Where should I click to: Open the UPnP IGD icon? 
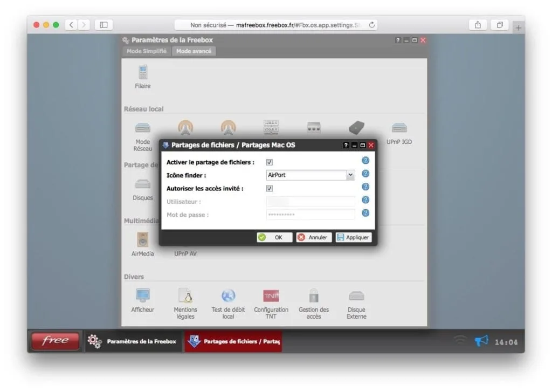point(399,134)
